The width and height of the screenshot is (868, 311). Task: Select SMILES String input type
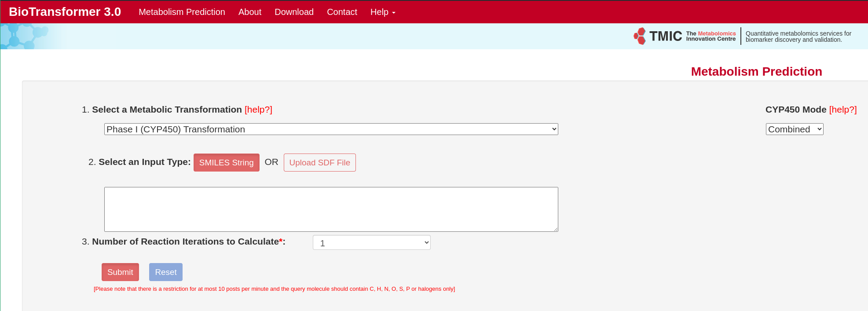click(x=226, y=163)
